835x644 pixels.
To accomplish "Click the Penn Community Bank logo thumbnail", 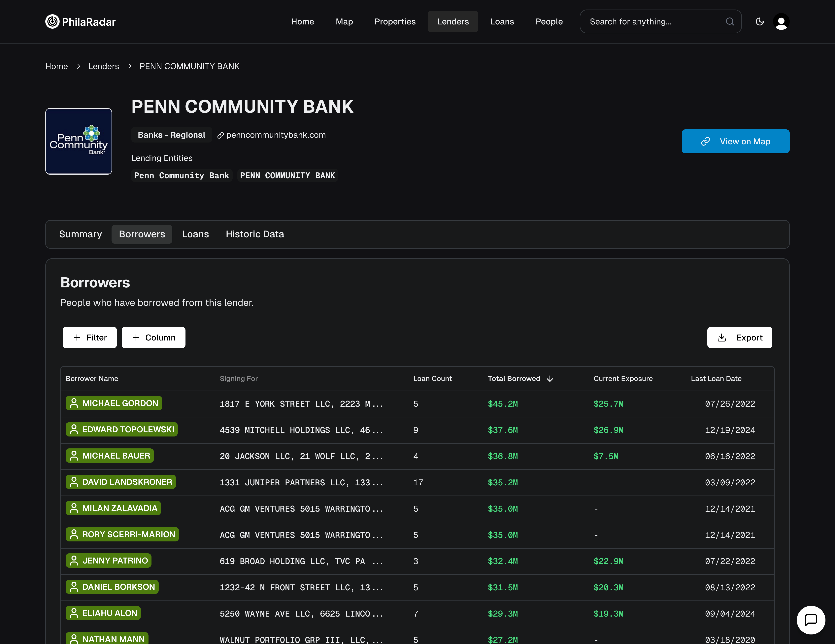I will (x=79, y=141).
